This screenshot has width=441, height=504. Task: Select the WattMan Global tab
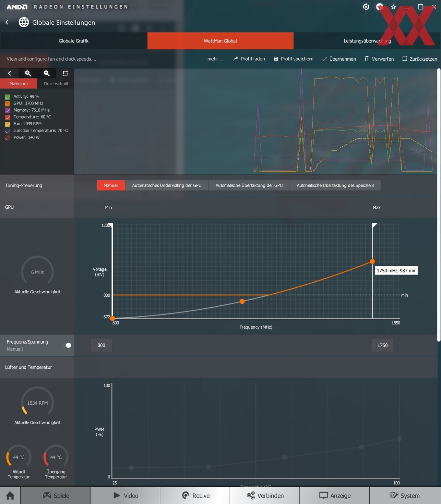click(x=220, y=41)
